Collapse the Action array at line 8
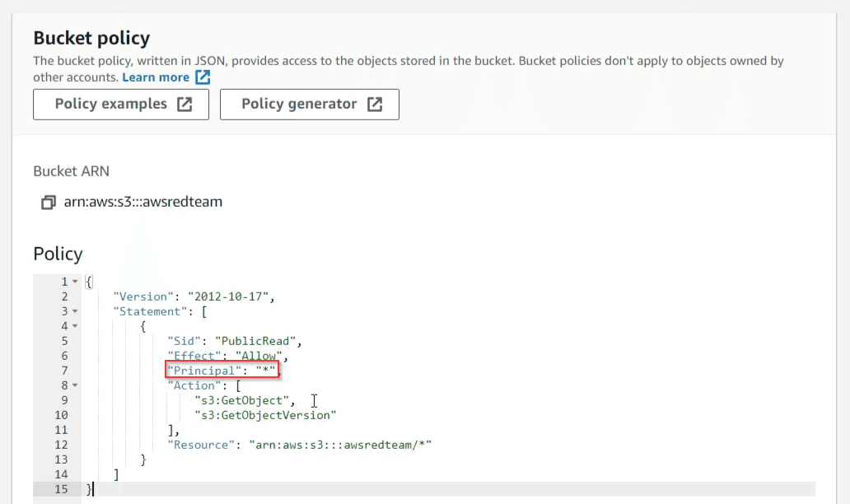This screenshot has height=504, width=850. pyautogui.click(x=75, y=385)
